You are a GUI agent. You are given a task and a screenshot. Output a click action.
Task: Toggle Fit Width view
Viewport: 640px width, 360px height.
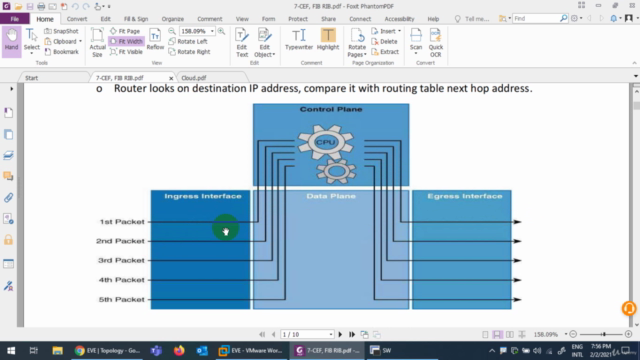126,41
